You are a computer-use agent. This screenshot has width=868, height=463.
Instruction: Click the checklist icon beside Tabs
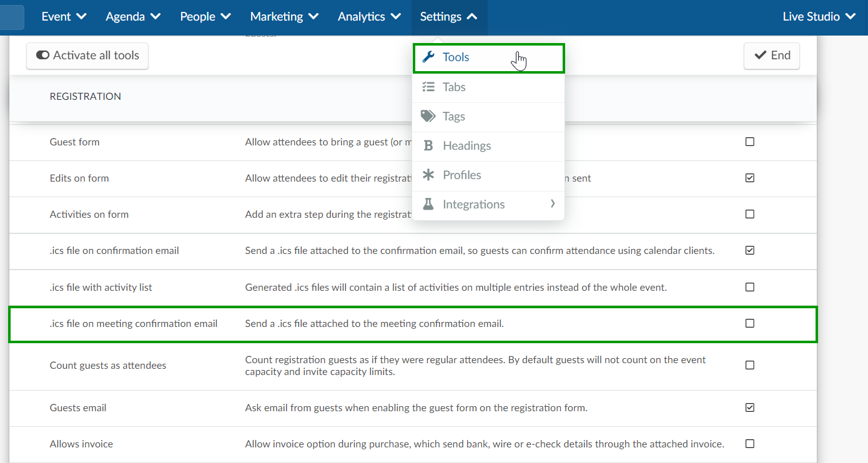[x=428, y=87]
